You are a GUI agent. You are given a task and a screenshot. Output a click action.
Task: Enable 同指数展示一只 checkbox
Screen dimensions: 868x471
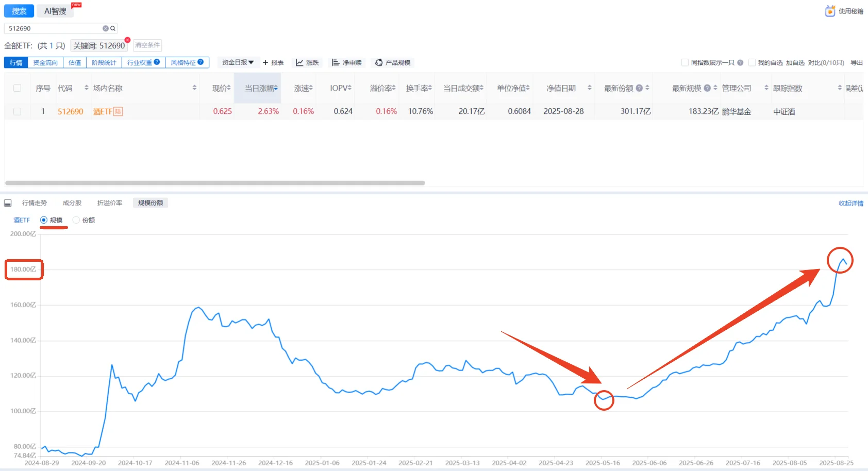pyautogui.click(x=685, y=63)
